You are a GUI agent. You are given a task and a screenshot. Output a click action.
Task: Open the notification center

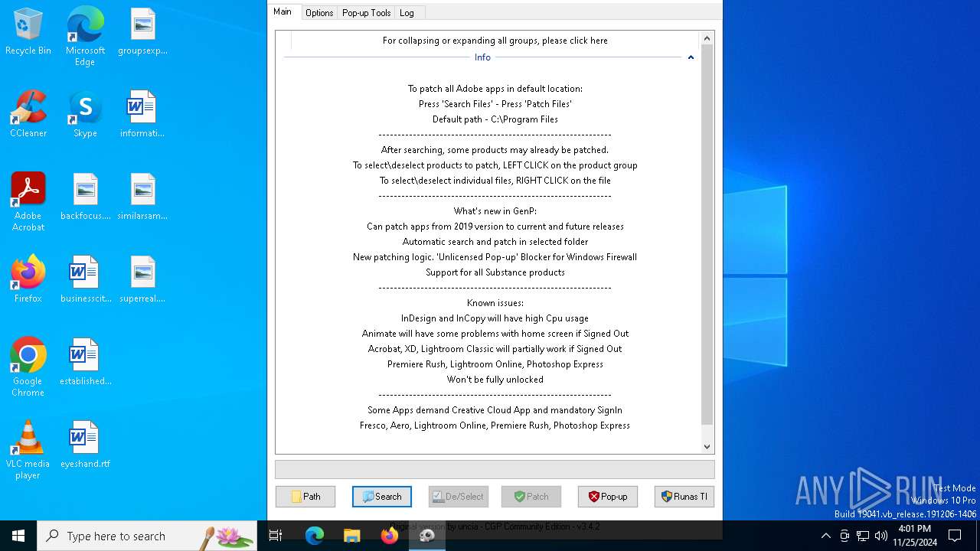[x=955, y=536]
